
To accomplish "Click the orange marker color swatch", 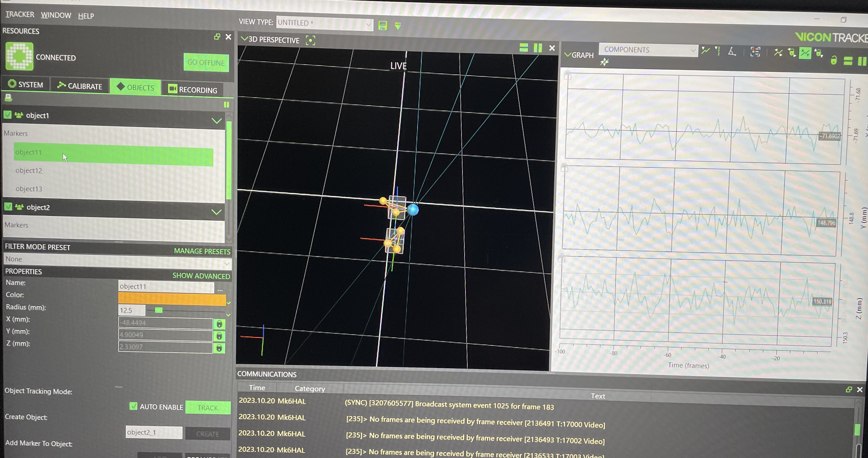I will point(171,300).
